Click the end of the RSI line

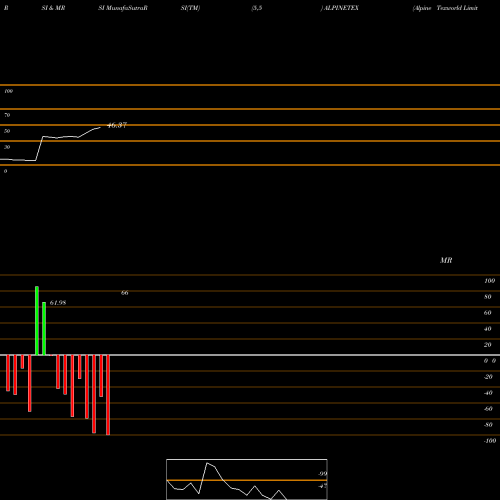(x=100, y=127)
